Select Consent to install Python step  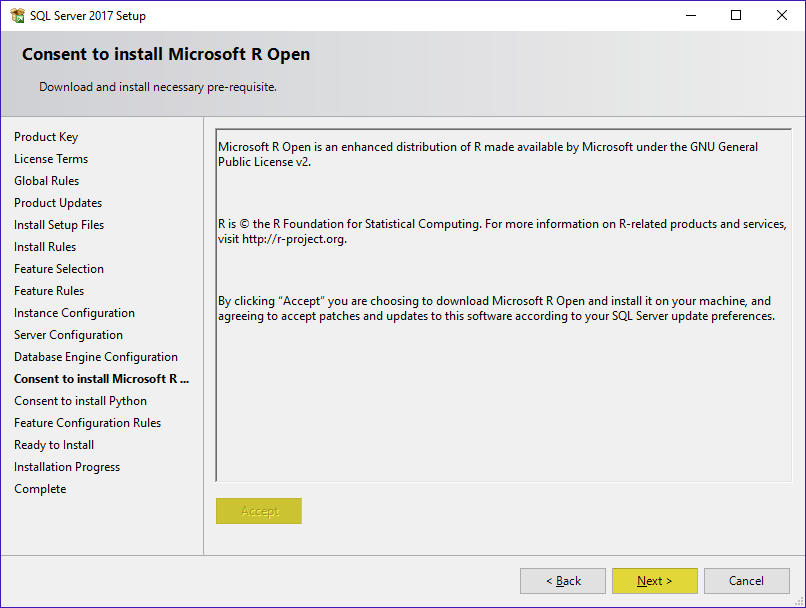tap(80, 401)
